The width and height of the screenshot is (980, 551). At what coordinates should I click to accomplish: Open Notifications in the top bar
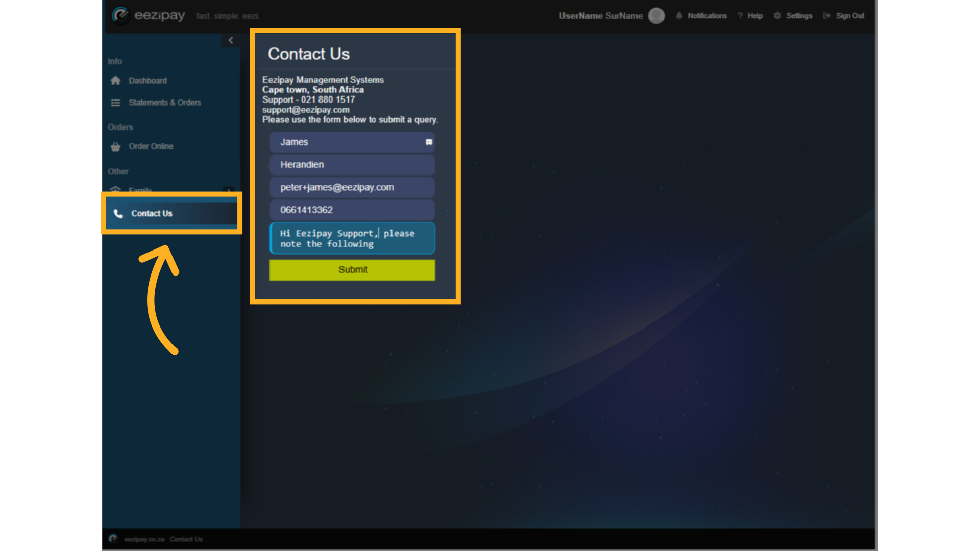pos(707,16)
